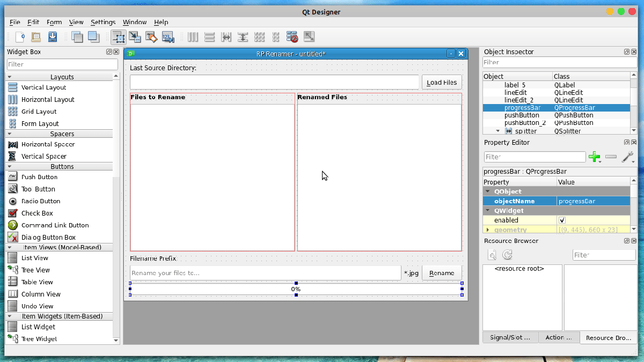This screenshot has height=362, width=644.
Task: Toggle the enabled checkbox in Property Editor
Action: 562,220
